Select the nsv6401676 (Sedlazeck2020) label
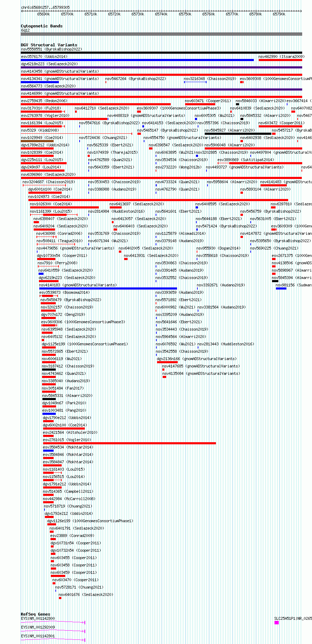Image resolution: width=312 pixels, height=644 pixels. (86, 595)
